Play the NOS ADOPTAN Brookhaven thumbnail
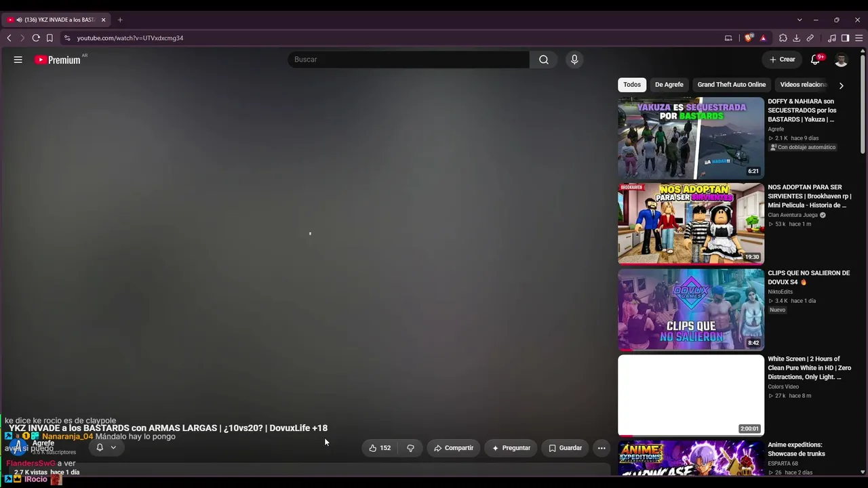 (x=690, y=224)
